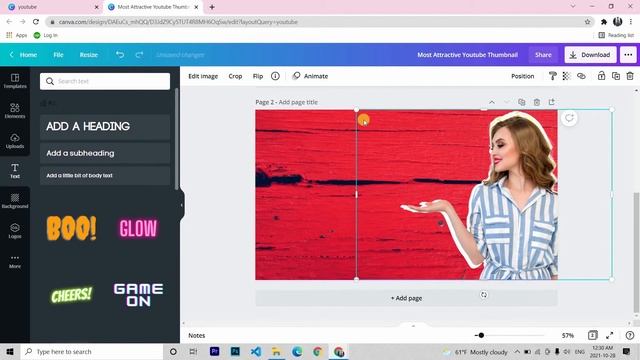The height and width of the screenshot is (360, 640).
Task: Open the Notes panel
Action: (x=196, y=335)
